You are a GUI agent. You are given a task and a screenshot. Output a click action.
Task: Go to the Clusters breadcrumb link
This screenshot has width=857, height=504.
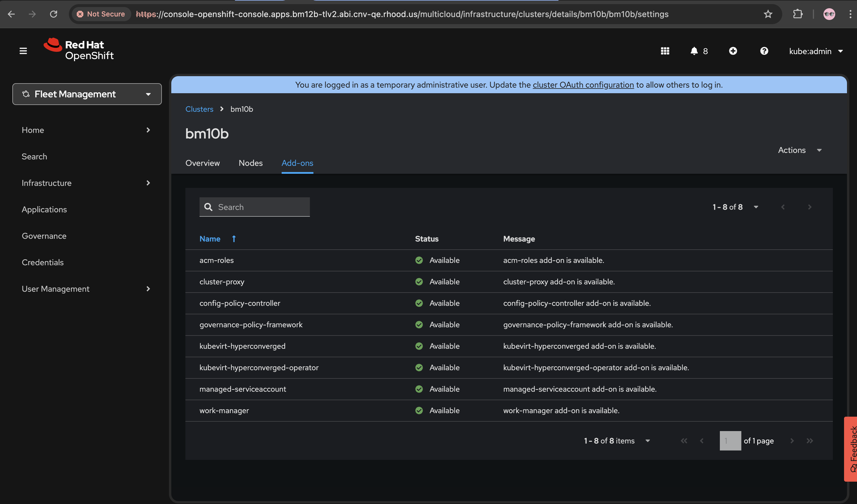click(x=199, y=109)
